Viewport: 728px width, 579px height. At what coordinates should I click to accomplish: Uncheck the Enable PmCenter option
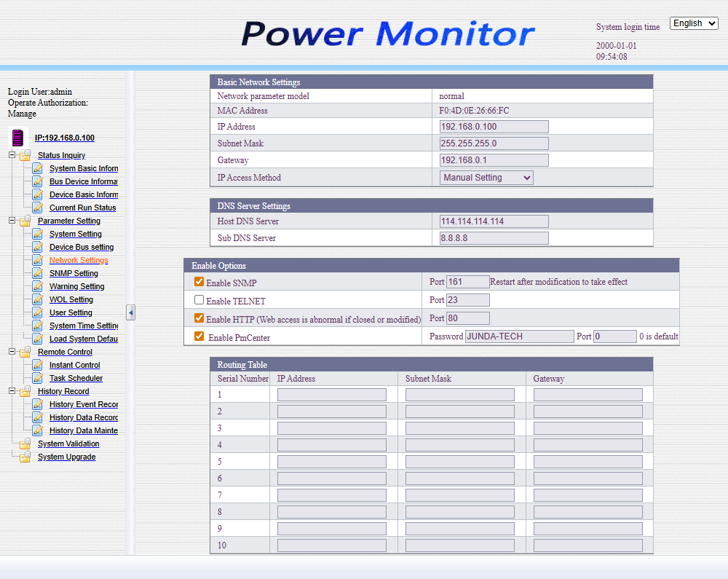tap(199, 336)
